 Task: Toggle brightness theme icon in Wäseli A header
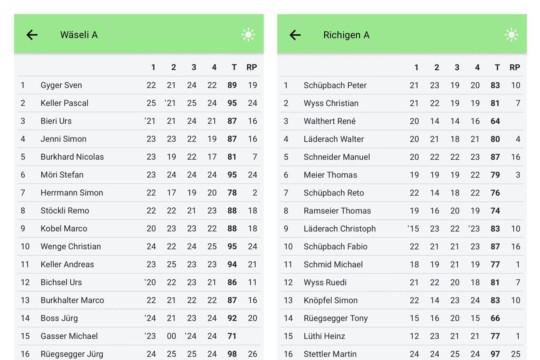pyautogui.click(x=248, y=35)
